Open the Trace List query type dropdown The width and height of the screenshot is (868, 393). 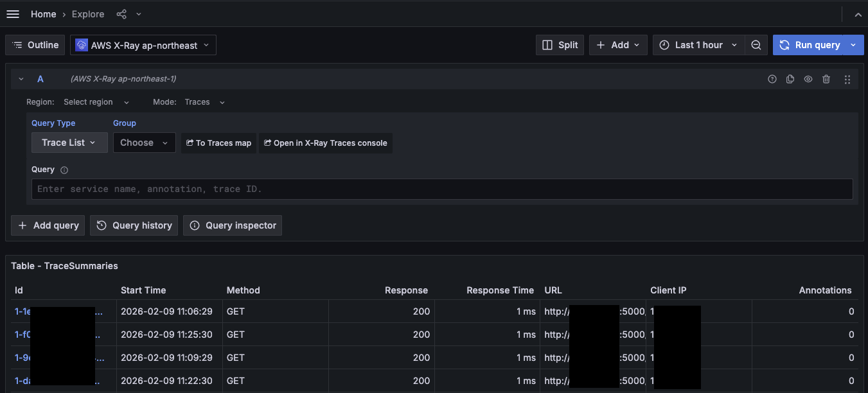(x=69, y=143)
